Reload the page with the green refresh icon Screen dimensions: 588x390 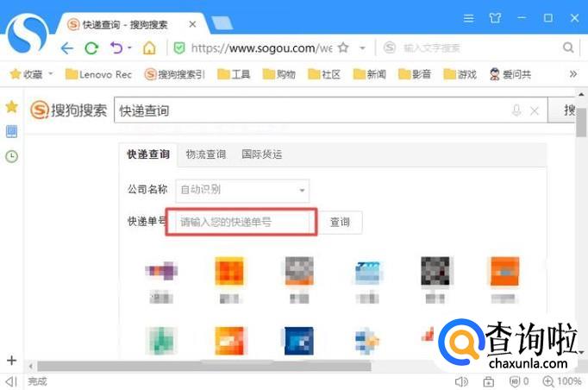click(91, 48)
